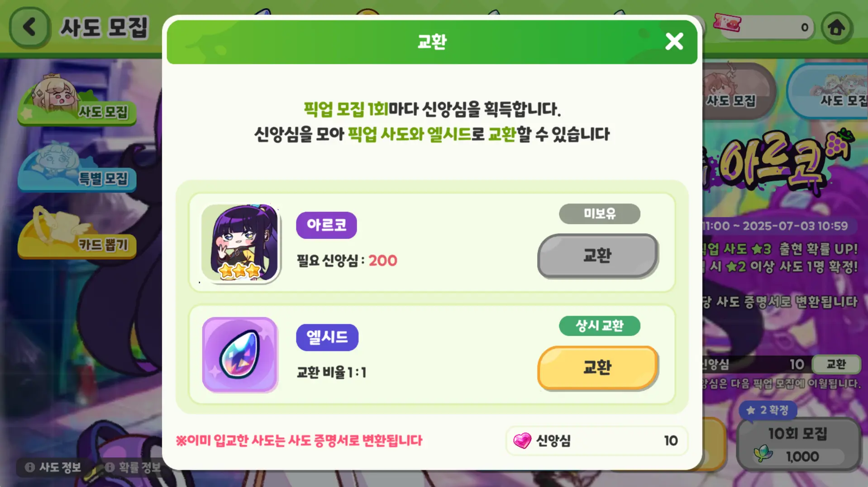This screenshot has height=487, width=868.
Task: Open the home screen icon
Action: point(836,28)
